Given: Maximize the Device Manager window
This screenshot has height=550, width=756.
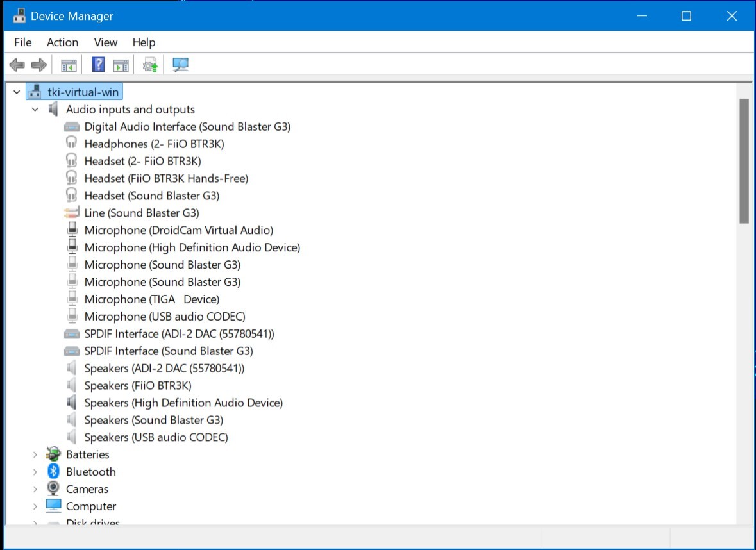Looking at the screenshot, I should [x=686, y=15].
